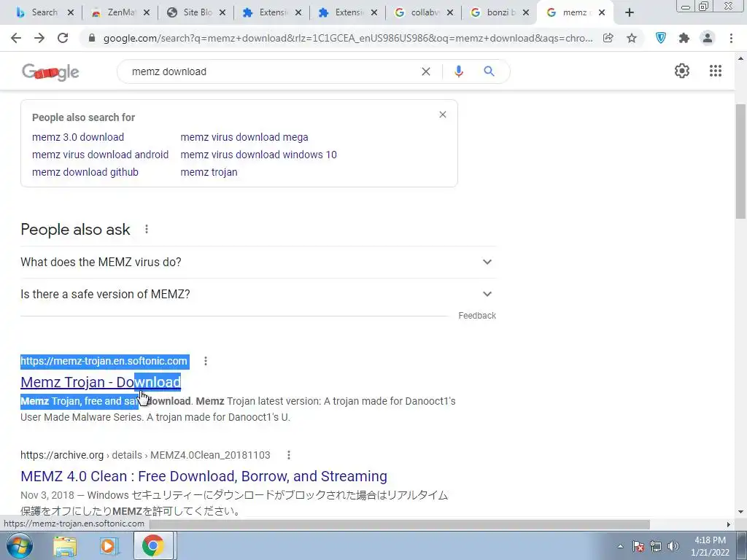Open the blue shield extension icon
This screenshot has width=747, height=560.
point(661,38)
